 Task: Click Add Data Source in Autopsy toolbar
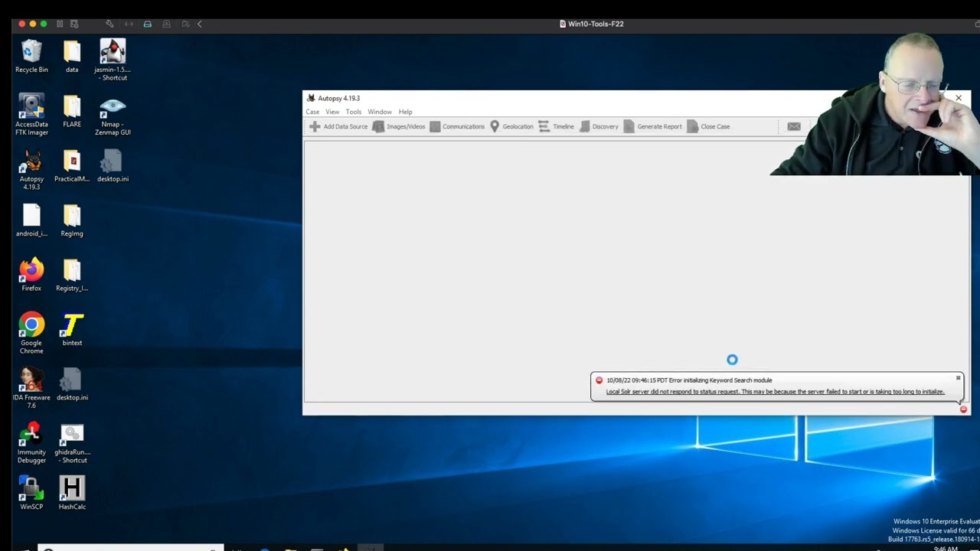click(338, 126)
